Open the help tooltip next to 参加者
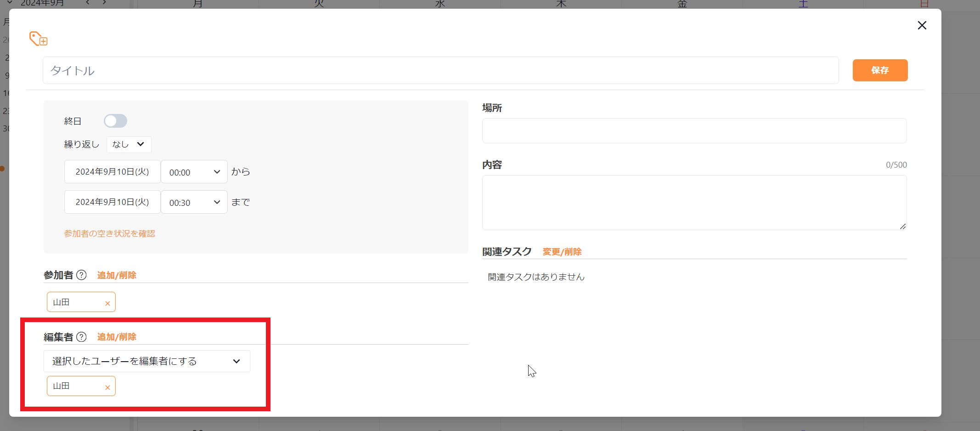 [81, 275]
